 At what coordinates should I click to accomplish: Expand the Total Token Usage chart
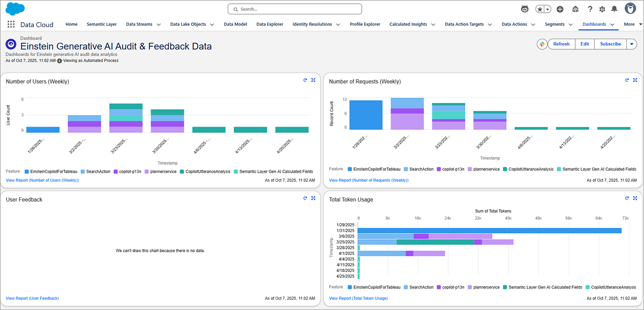point(635,198)
